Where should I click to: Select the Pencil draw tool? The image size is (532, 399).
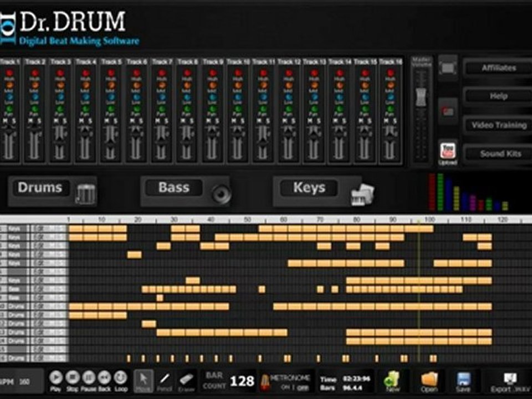(165, 381)
